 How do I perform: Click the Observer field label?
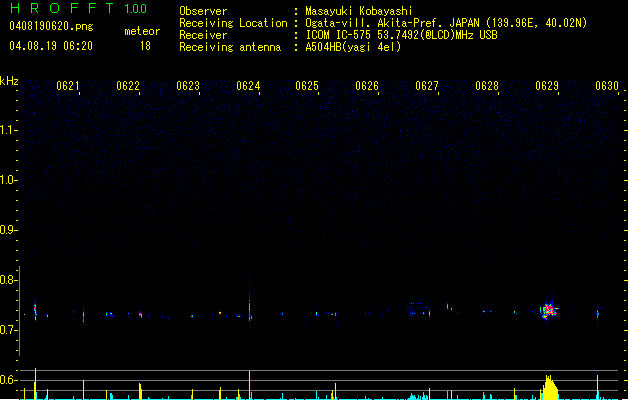pyautogui.click(x=203, y=11)
